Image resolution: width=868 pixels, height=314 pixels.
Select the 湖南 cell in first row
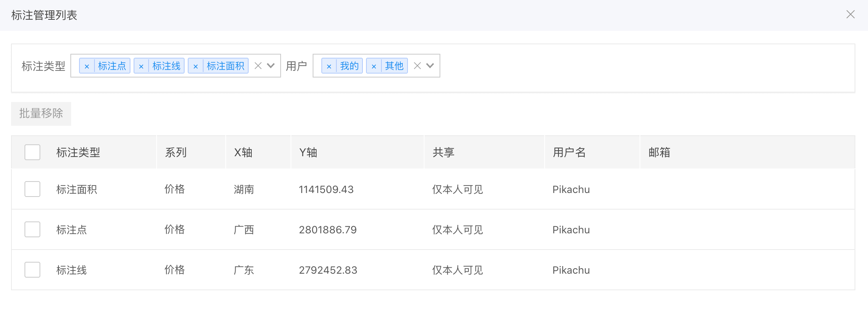244,189
